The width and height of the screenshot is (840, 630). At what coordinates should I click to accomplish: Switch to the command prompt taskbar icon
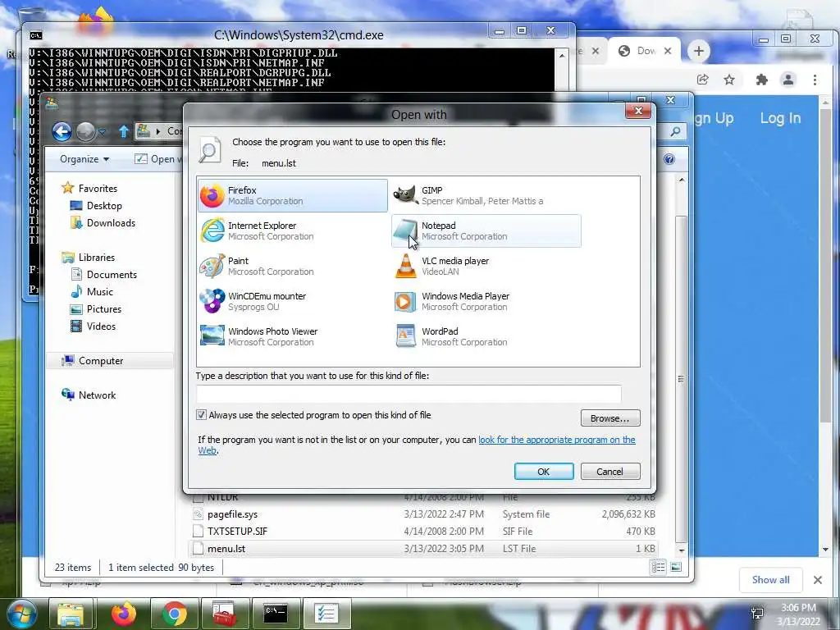coord(276,614)
